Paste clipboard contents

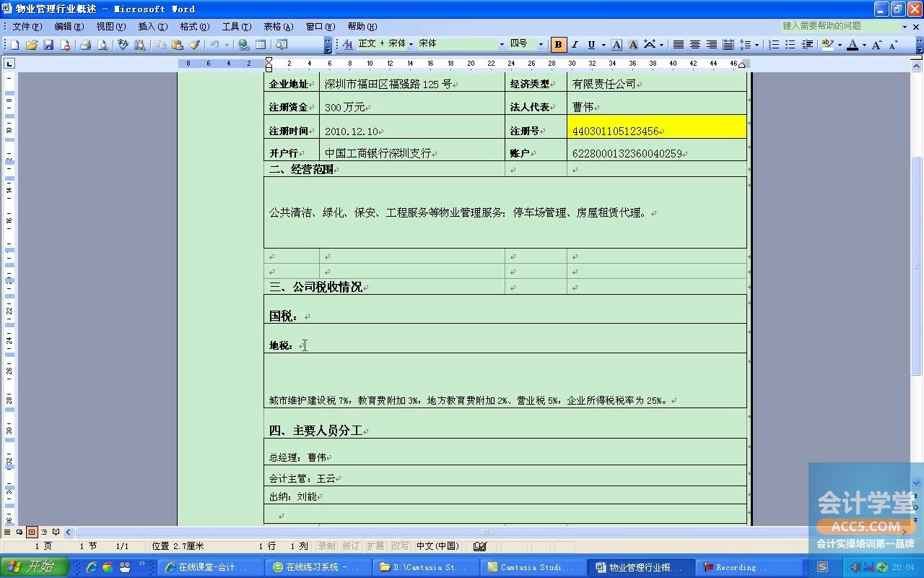pyautogui.click(x=178, y=45)
